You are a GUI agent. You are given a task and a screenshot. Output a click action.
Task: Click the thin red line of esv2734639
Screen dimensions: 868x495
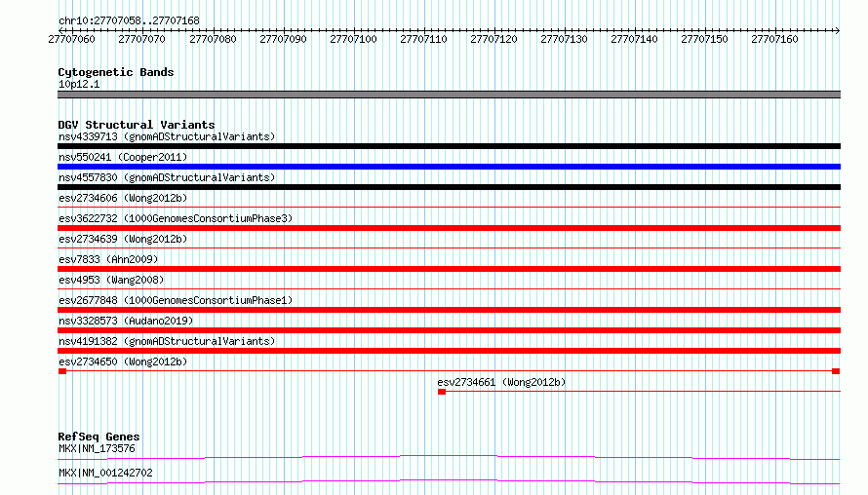[449, 248]
